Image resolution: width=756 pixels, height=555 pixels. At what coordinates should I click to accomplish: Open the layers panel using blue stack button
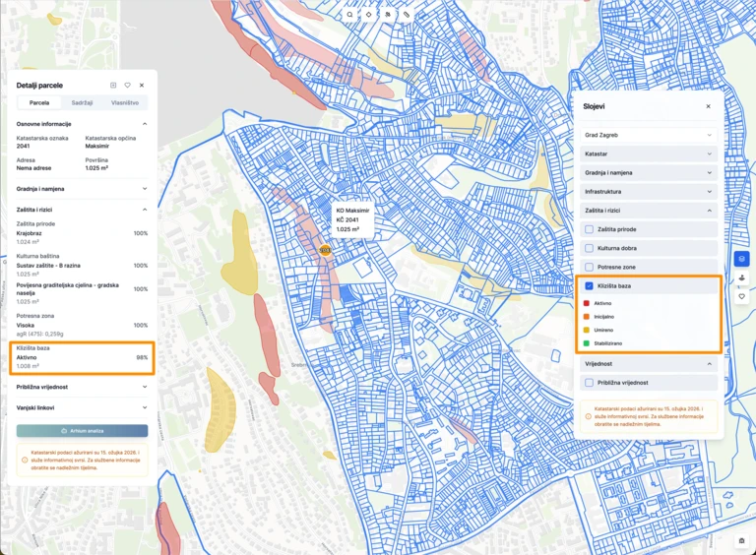click(x=742, y=259)
